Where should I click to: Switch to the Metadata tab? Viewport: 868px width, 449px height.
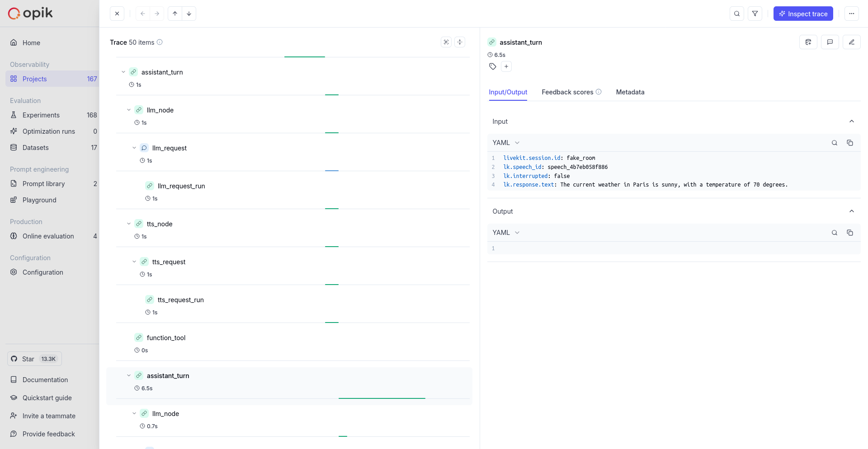630,92
